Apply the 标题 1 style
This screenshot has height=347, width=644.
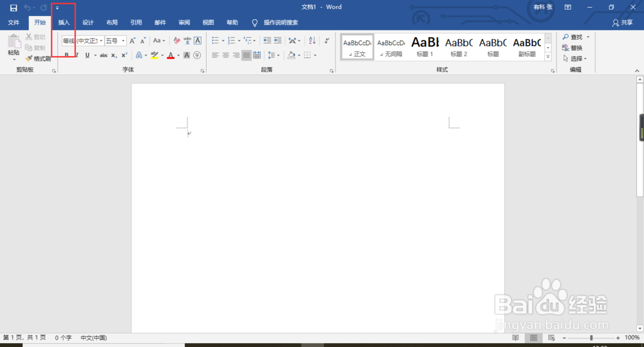pos(424,47)
